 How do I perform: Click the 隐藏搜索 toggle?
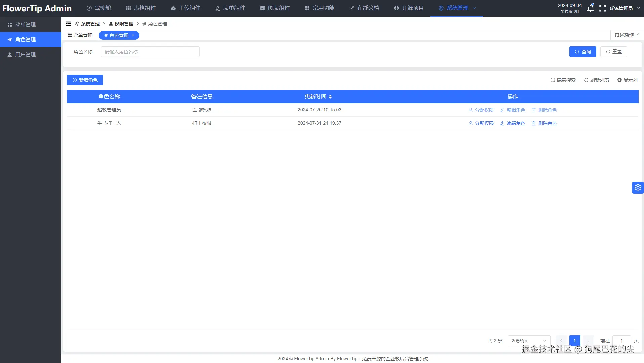(x=563, y=80)
